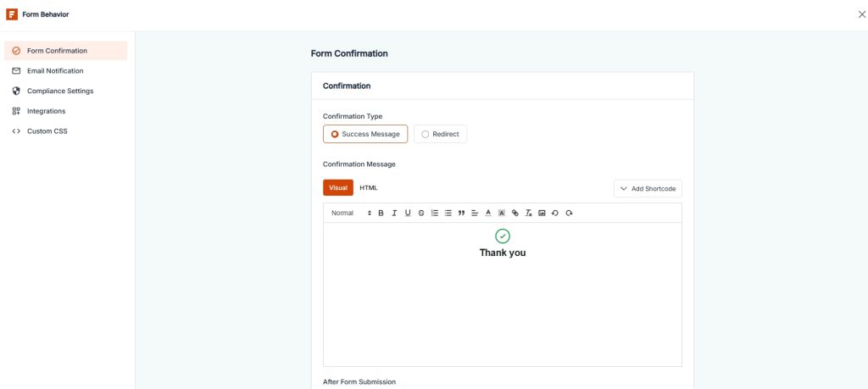Click inside the confirmation message editor area
Viewport: 868px width, 389px height.
coord(503,294)
